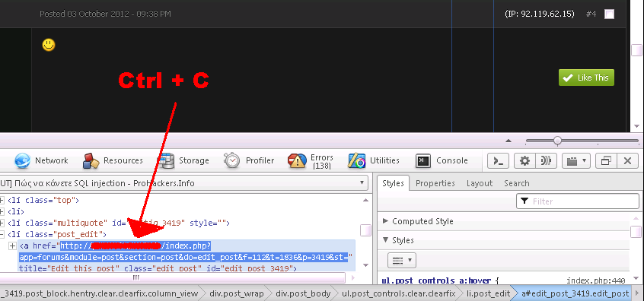The width and height of the screenshot is (644, 301).
Task: Switch to the Properties tab
Action: tap(435, 183)
